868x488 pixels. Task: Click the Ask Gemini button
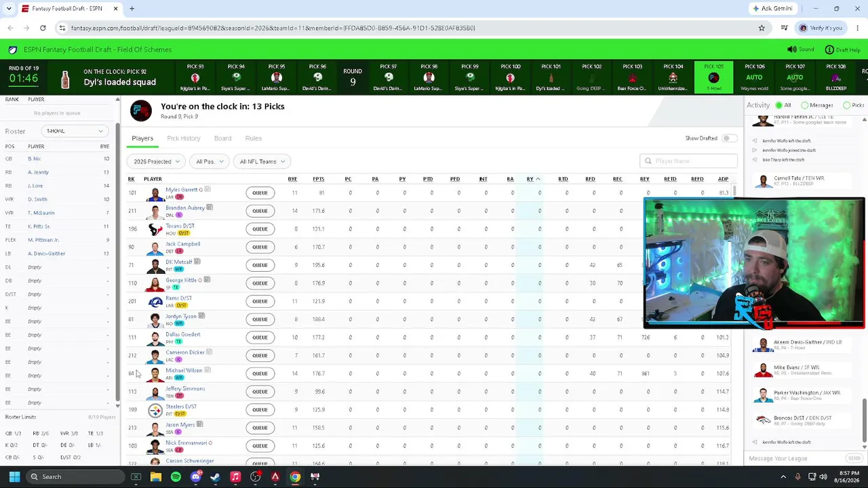point(772,9)
